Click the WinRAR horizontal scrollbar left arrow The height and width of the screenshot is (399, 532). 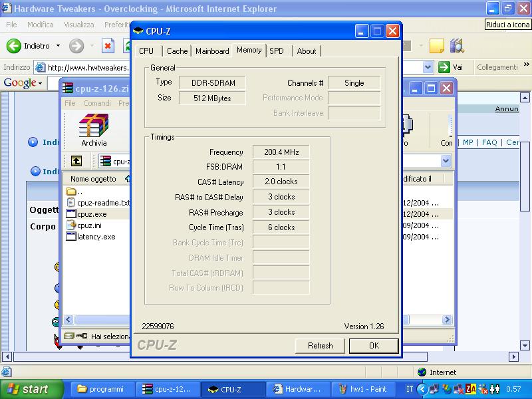point(68,320)
